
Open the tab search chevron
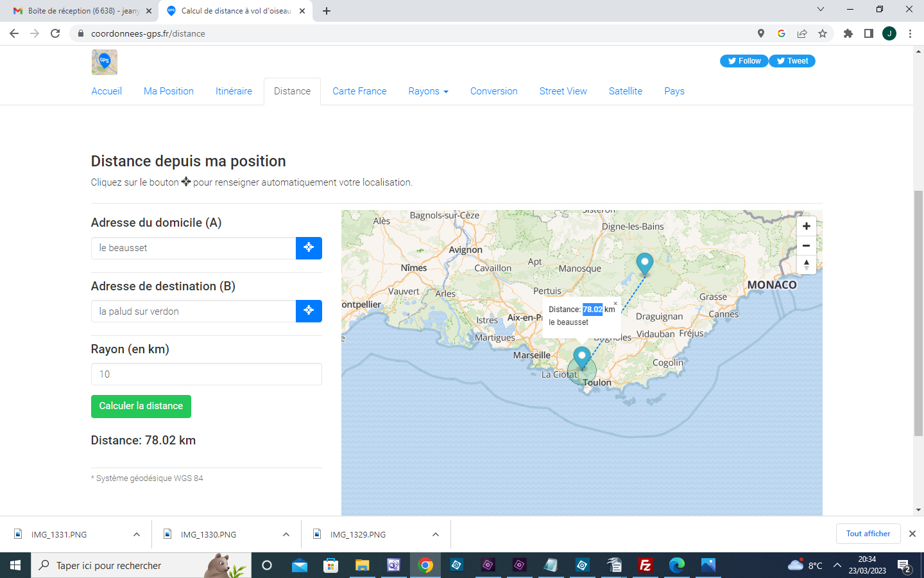point(820,9)
